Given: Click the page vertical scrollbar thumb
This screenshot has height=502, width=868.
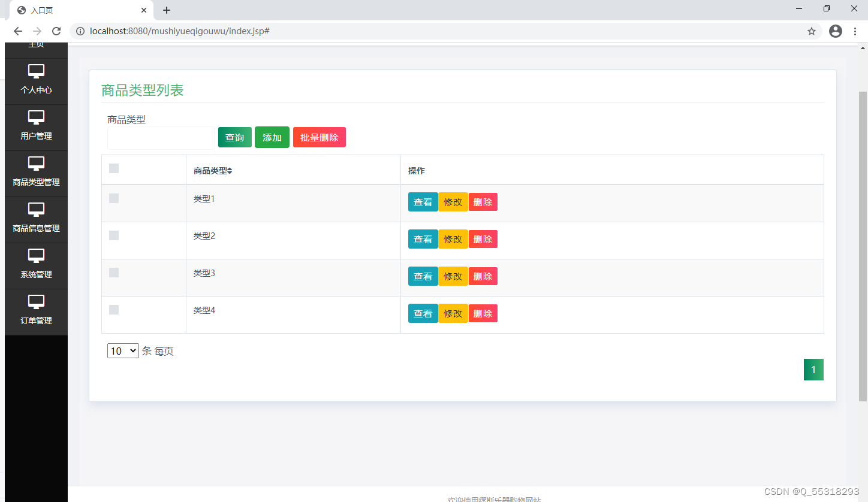Looking at the screenshot, I should [863, 246].
